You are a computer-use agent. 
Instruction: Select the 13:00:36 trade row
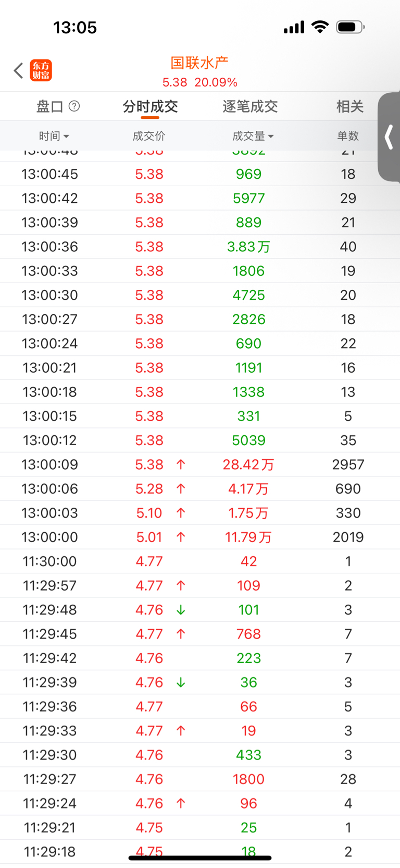point(200,247)
